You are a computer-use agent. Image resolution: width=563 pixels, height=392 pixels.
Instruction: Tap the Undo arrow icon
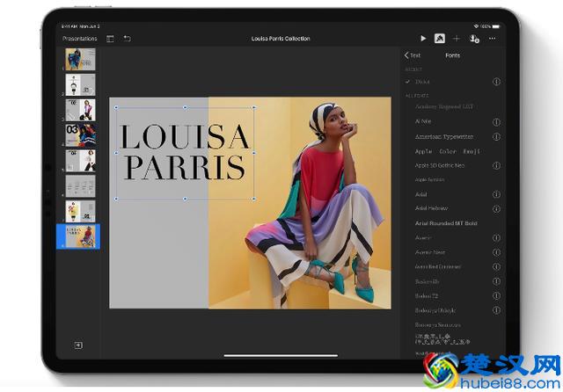[x=128, y=39]
